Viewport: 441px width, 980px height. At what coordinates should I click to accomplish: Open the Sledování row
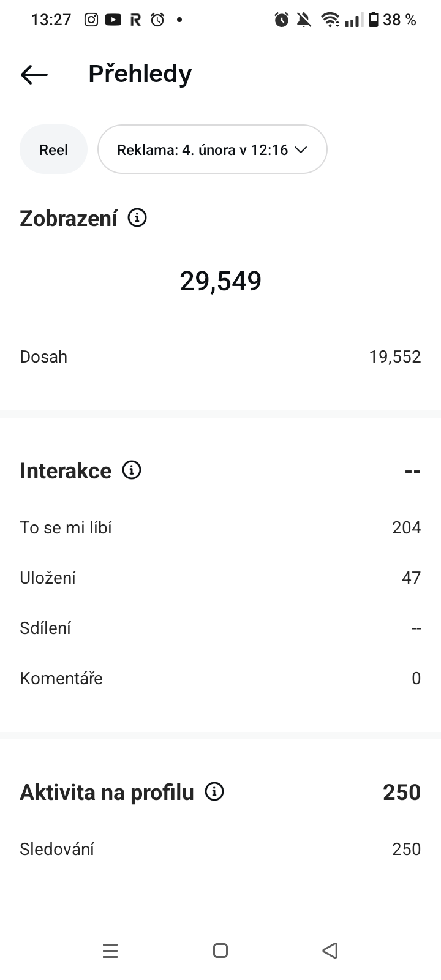[221, 849]
